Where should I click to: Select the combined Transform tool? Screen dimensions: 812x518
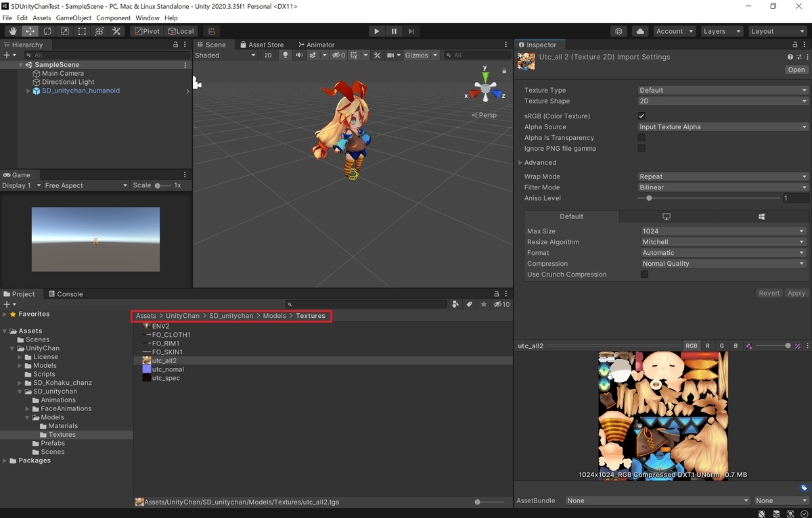click(x=99, y=31)
